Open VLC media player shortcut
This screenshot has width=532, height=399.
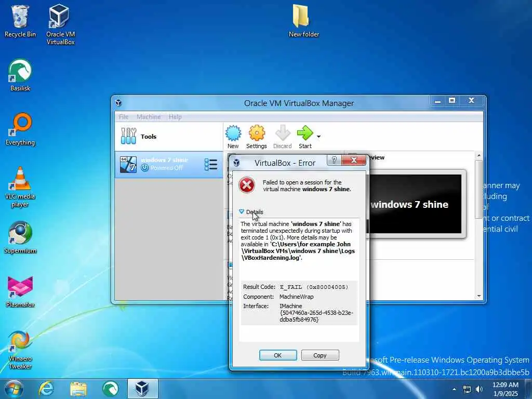(20, 187)
